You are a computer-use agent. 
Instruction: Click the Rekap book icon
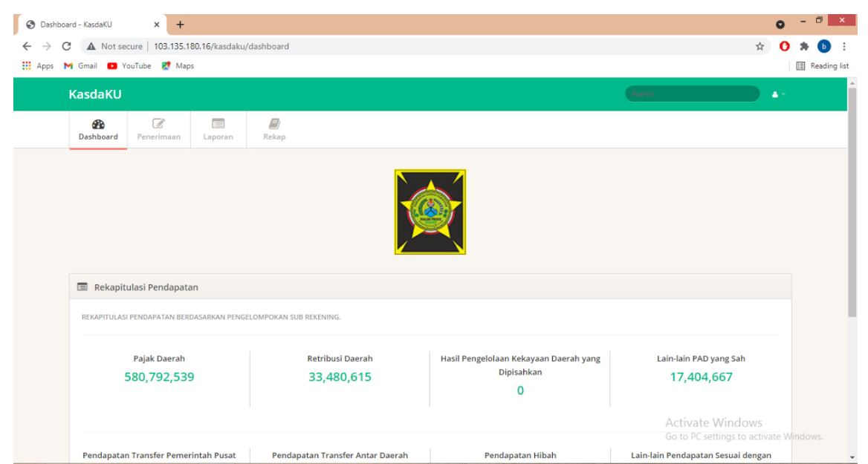274,123
